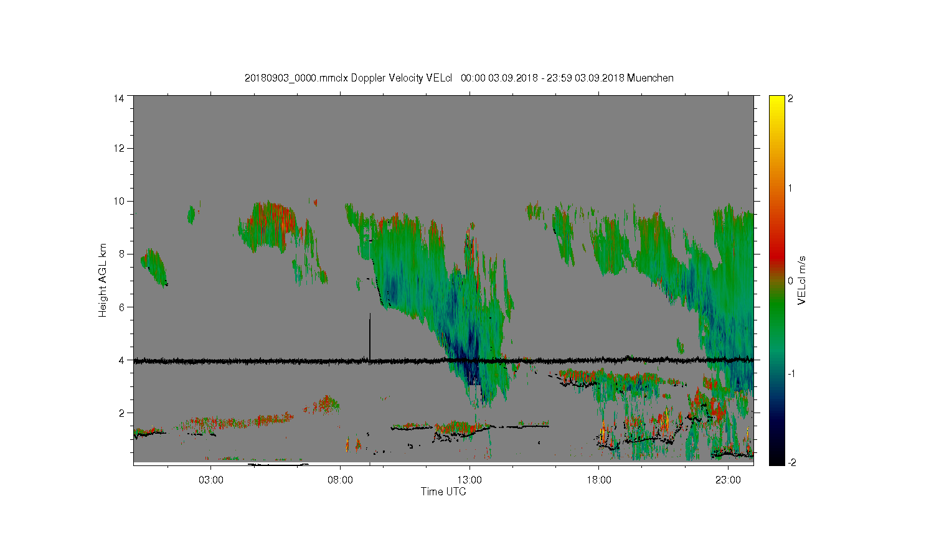Click the black horizontal line at 4 km height
Viewport: 934px width, 560px height.
[x=443, y=360]
